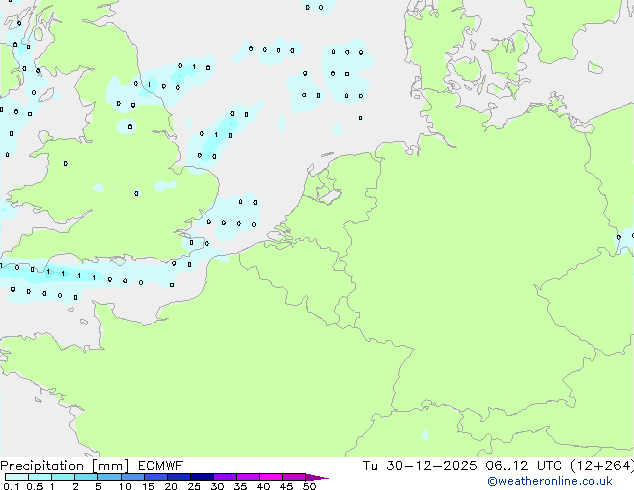634x490 pixels.
Task: Click the above-50 mm arrow-shaped legend tip
Action: coord(317,477)
